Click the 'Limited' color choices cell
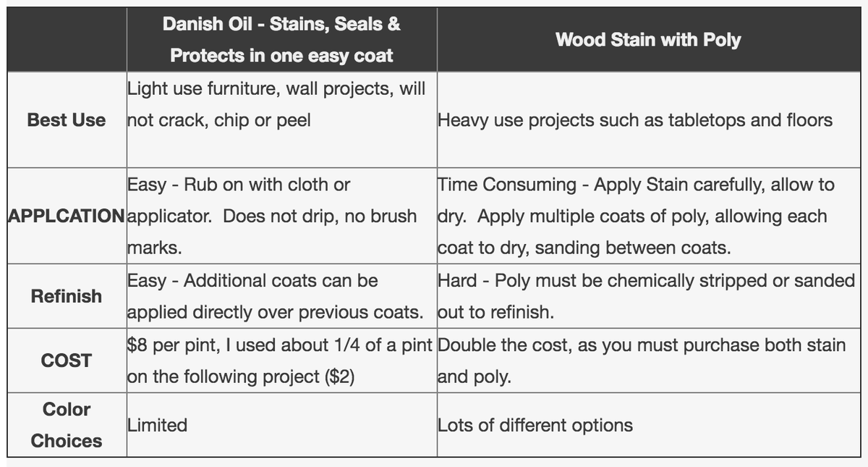Screen dimensions: 868x467 157,425
